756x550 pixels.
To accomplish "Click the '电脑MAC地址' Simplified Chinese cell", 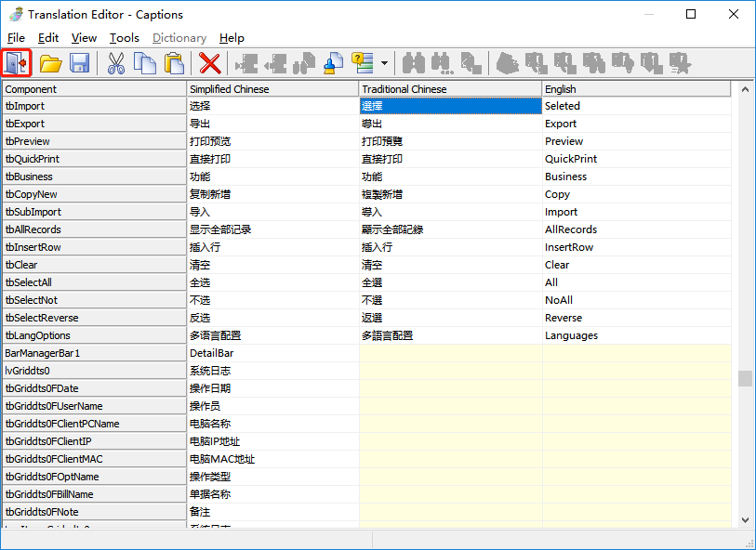I will coord(272,459).
